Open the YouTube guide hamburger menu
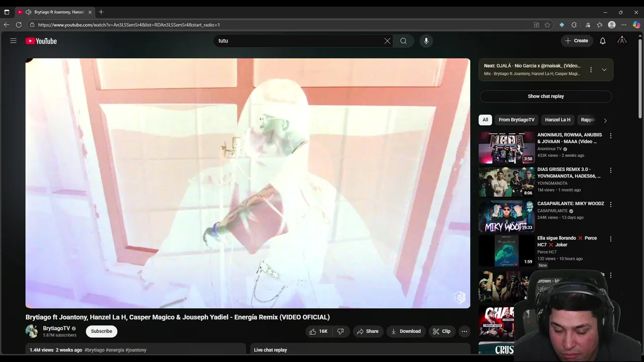This screenshot has height=362, width=644. [14, 41]
